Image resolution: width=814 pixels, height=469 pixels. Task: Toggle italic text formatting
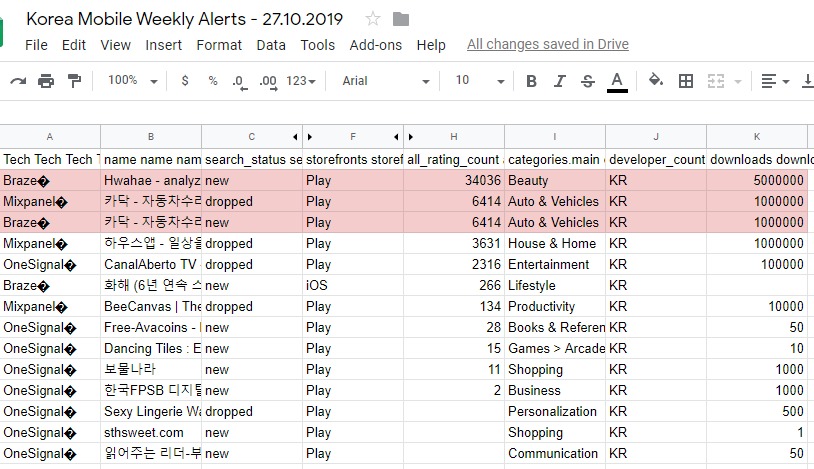(559, 81)
